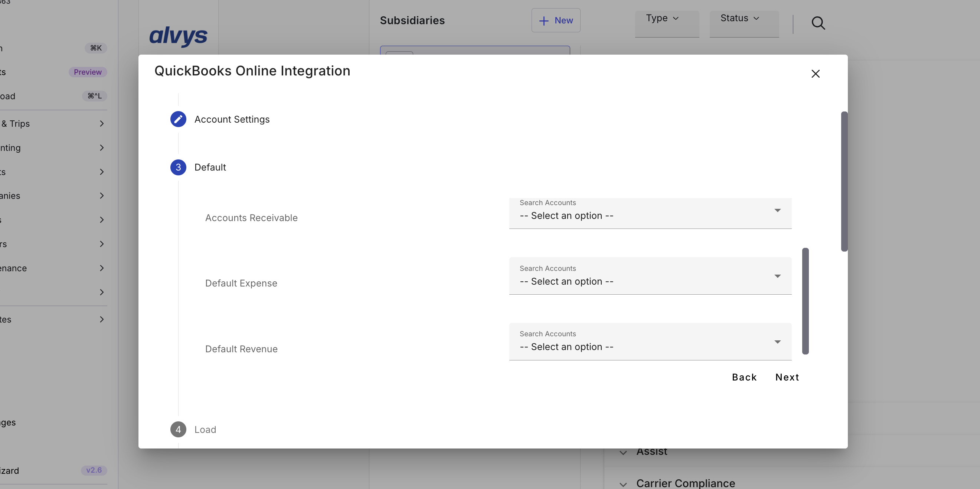Click the inner step content scrollbar
980x489 pixels.
click(x=805, y=301)
